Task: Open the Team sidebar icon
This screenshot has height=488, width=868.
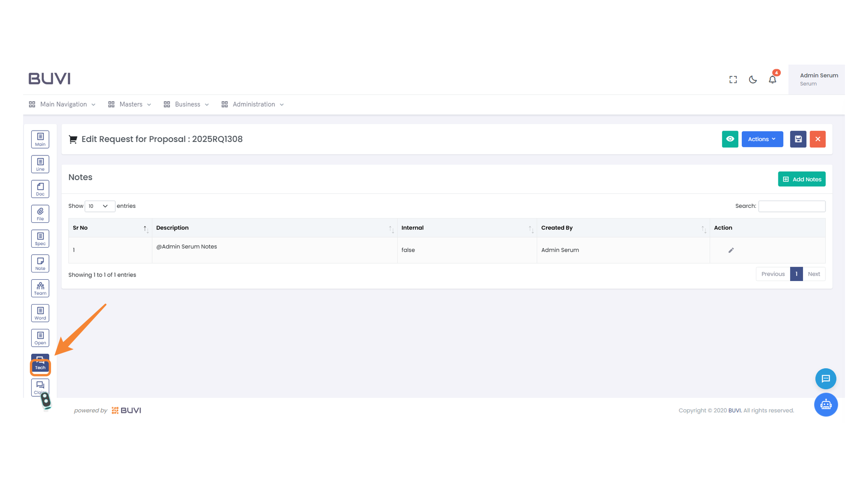Action: [x=40, y=288]
